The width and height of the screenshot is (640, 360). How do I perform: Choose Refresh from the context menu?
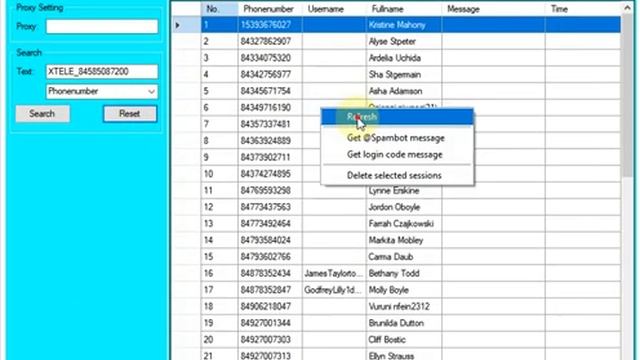[397, 117]
